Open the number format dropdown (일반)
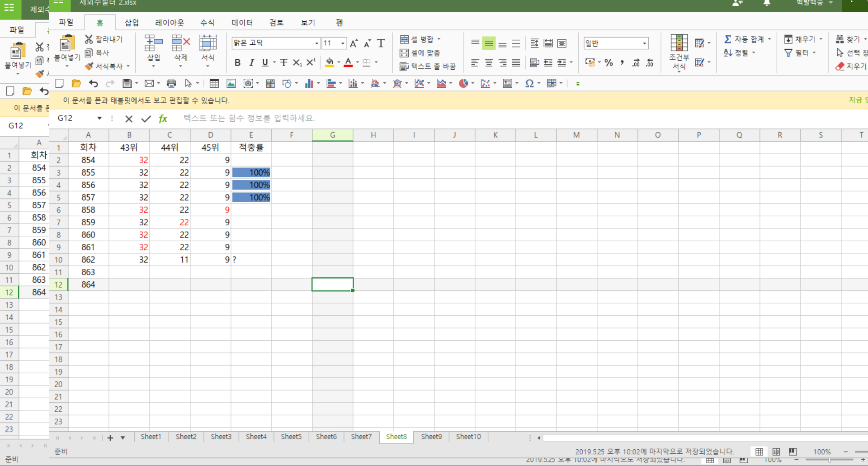868x466 pixels. [644, 43]
